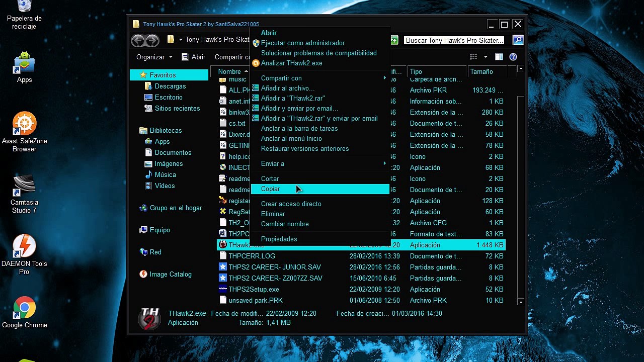This screenshot has width=644, height=362.
Task: Select the THPCERR.LOG file name
Action: [x=252, y=256]
